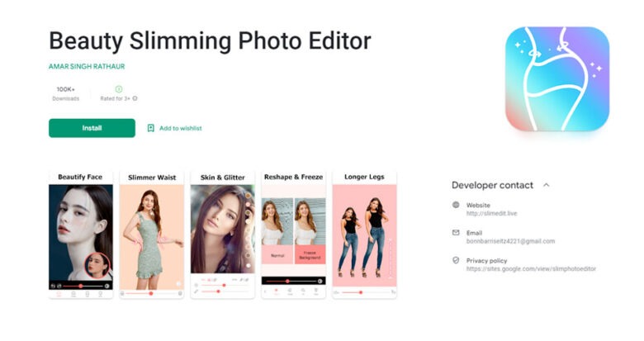Image resolution: width=644 pixels, height=341 pixels.
Task: Click the envelope icon next to Email
Action: [x=456, y=233]
